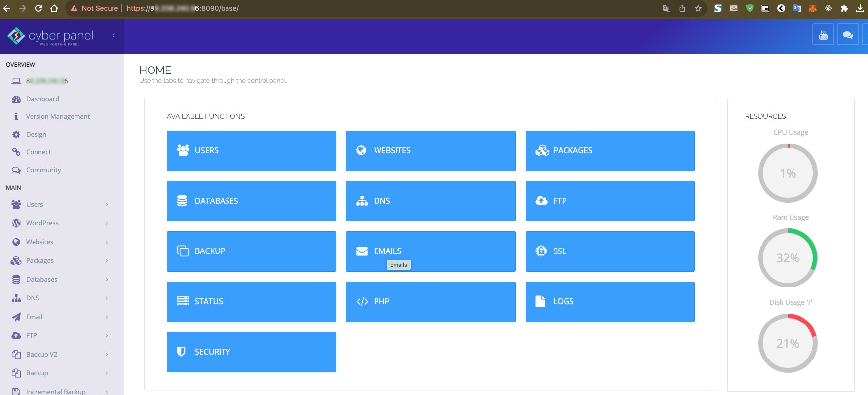The image size is (868, 395).
Task: Click the Ram Usage 32% gauge
Action: (788, 258)
